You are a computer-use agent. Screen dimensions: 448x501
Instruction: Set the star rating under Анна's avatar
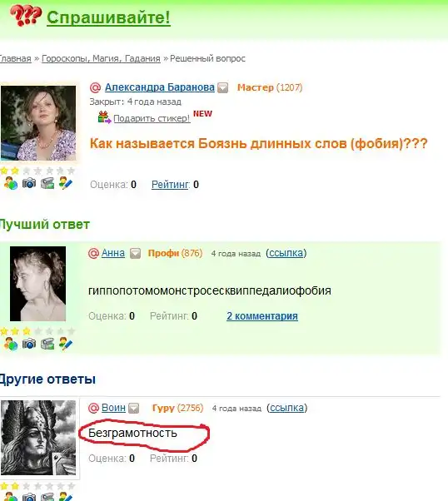pyautogui.click(x=37, y=331)
